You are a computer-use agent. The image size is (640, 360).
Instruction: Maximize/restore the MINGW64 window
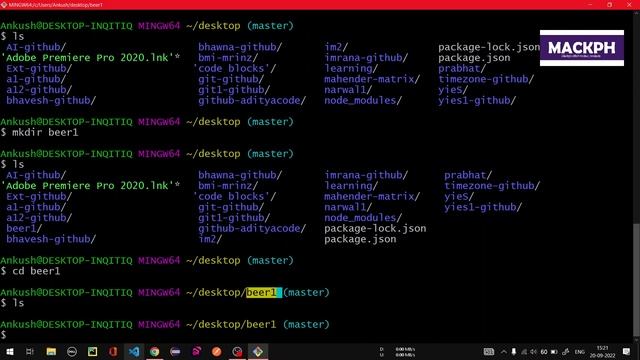[x=609, y=5]
